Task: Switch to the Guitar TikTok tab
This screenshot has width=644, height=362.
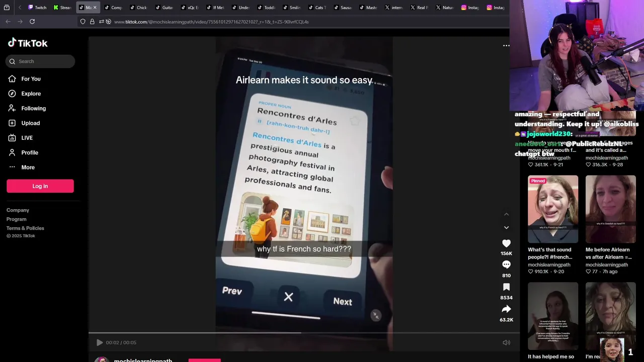Action: (165, 8)
